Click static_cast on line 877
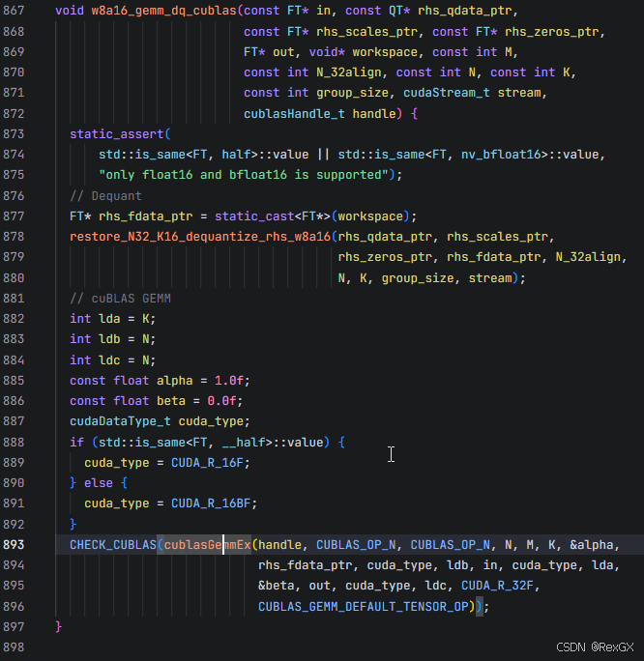 254,216
